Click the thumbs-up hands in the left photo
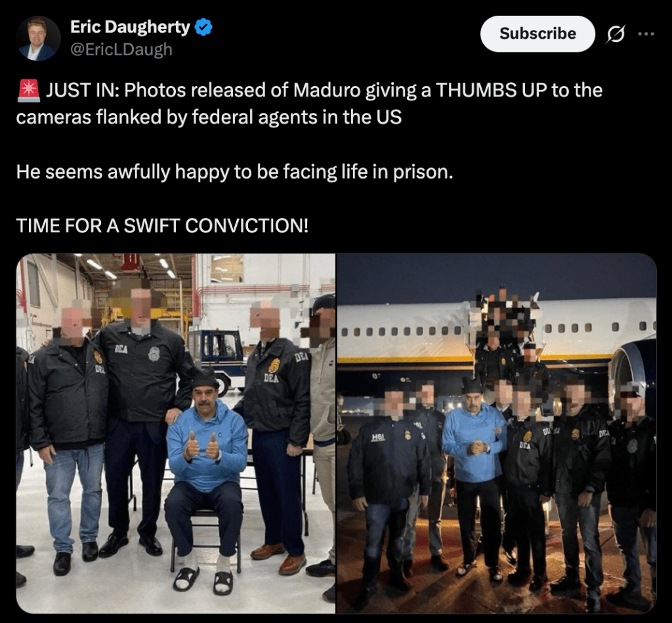This screenshot has width=672, height=623. click(202, 446)
